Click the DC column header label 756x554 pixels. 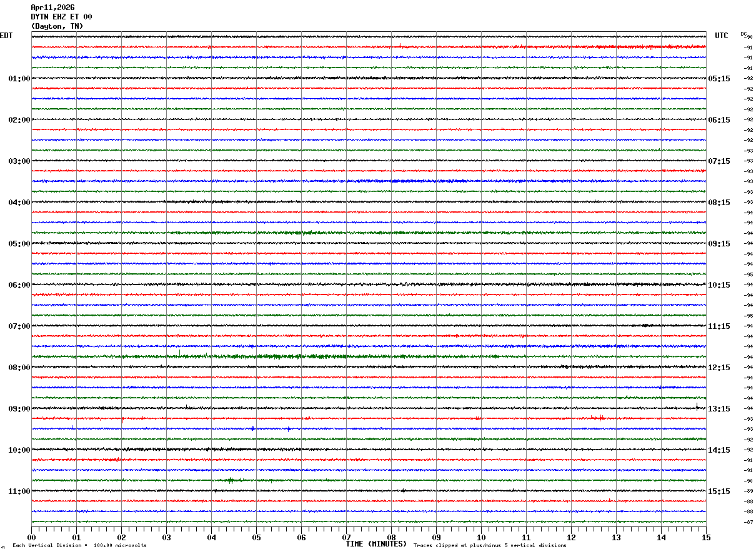tap(744, 34)
